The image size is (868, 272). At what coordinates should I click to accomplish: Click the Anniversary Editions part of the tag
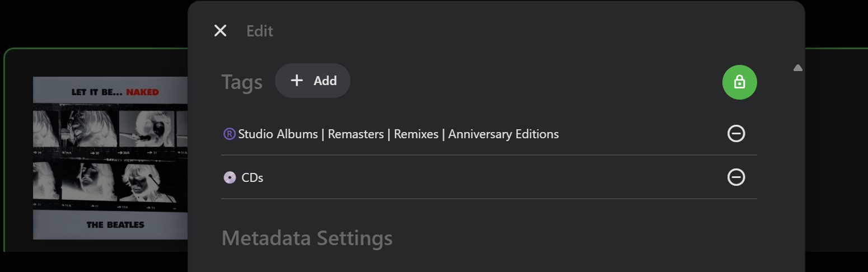[503, 134]
